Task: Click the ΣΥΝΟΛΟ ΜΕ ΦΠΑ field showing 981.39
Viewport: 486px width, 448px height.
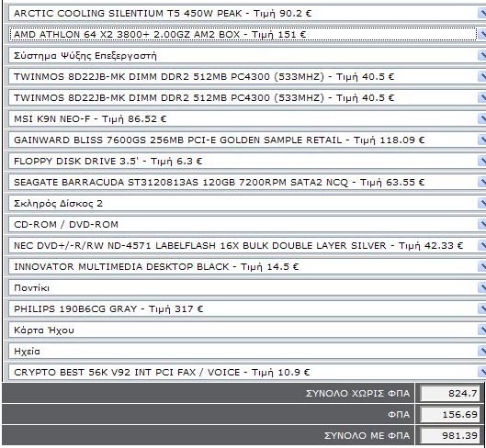Action: pos(450,435)
